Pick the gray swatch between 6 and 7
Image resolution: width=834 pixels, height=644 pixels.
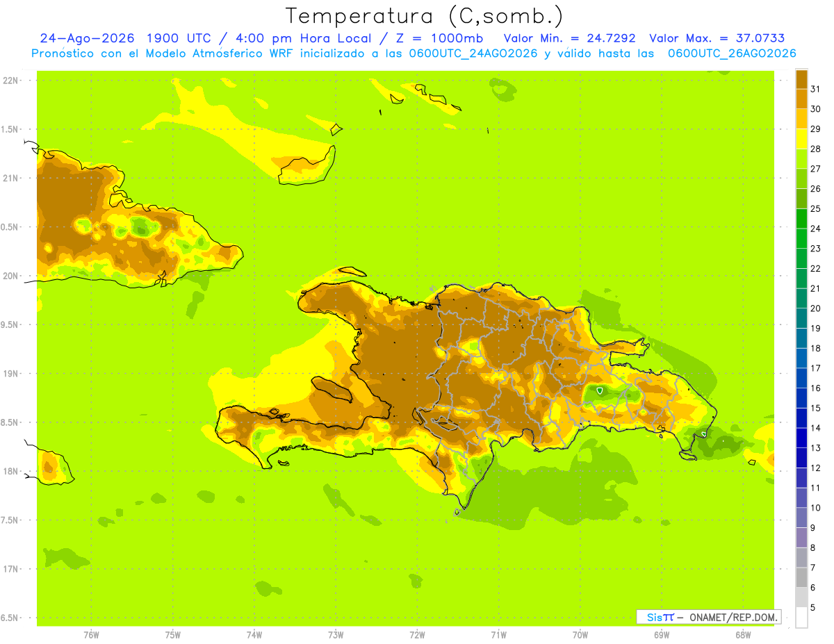(801, 577)
